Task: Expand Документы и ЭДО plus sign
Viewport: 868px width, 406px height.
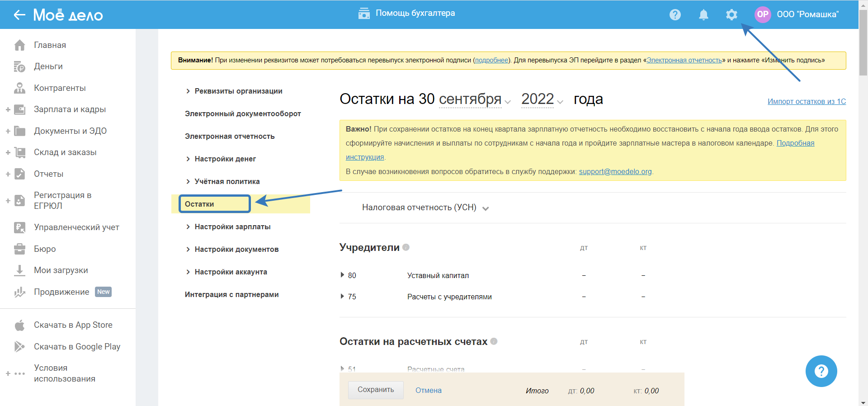Action: (8, 131)
